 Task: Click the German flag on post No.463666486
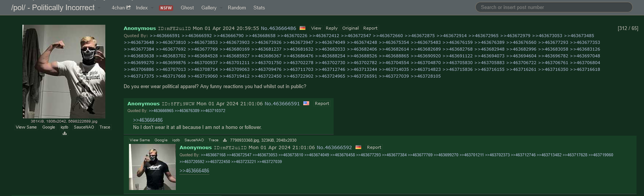(x=303, y=28)
